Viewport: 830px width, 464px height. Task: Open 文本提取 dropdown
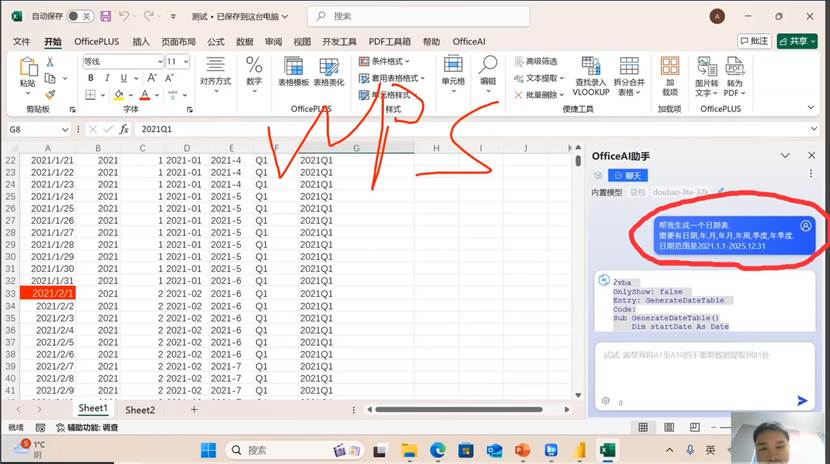539,78
